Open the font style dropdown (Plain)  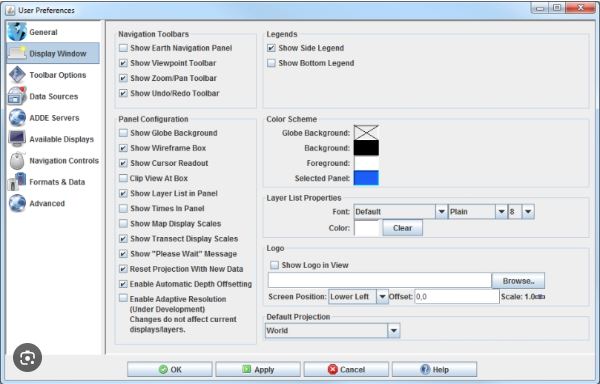(x=478, y=212)
